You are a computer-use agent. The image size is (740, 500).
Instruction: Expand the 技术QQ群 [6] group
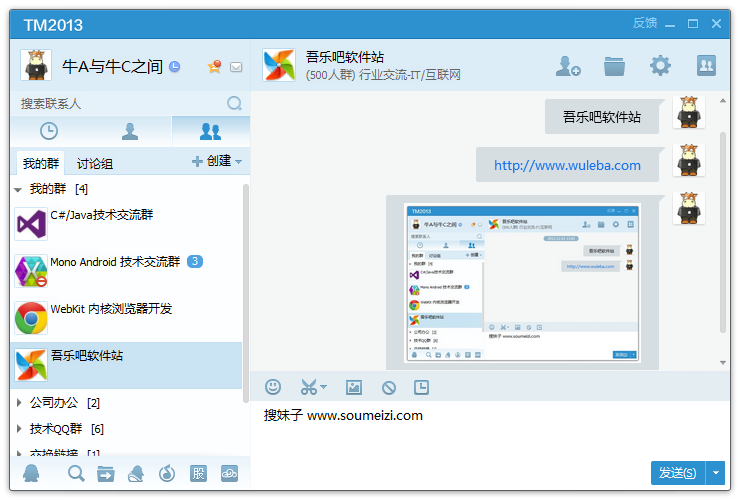tap(19, 429)
